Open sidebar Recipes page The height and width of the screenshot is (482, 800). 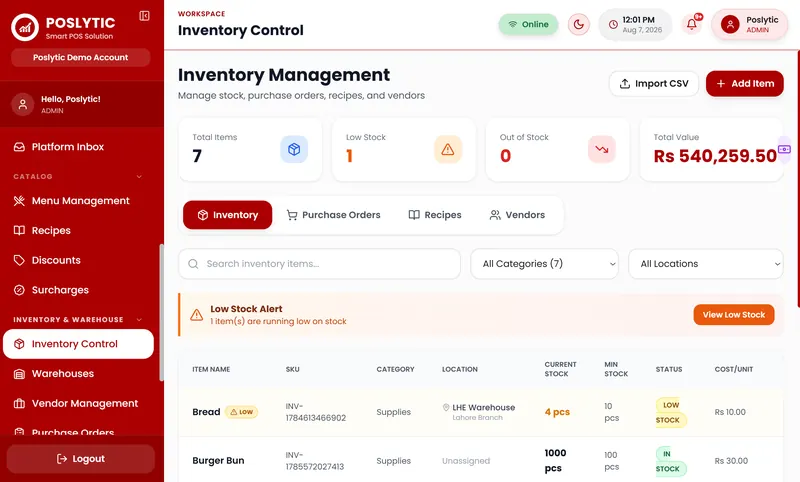pos(79,231)
